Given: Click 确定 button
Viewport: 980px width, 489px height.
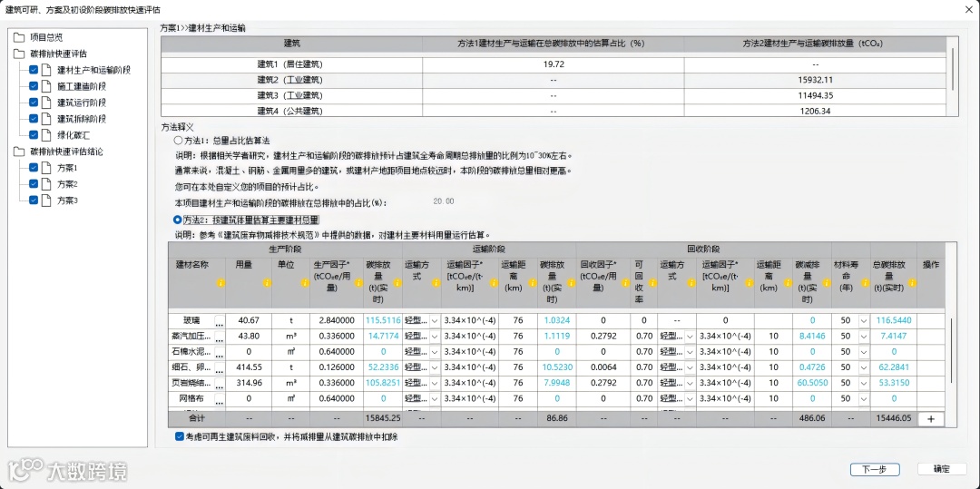Looking at the screenshot, I should tap(942, 470).
